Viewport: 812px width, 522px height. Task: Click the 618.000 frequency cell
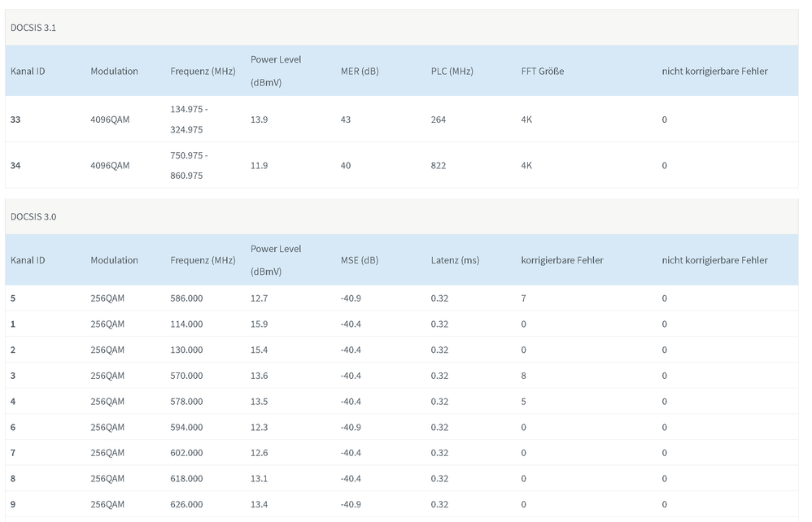[x=186, y=479]
